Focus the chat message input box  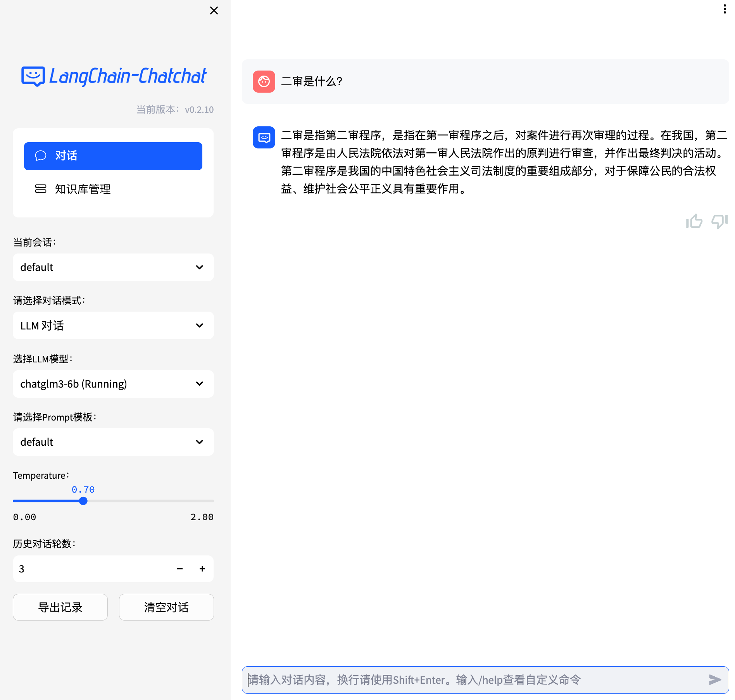pyautogui.click(x=473, y=680)
